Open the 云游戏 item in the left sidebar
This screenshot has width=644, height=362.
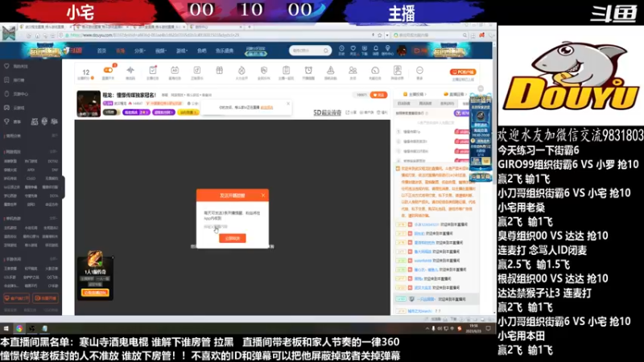(x=15, y=108)
